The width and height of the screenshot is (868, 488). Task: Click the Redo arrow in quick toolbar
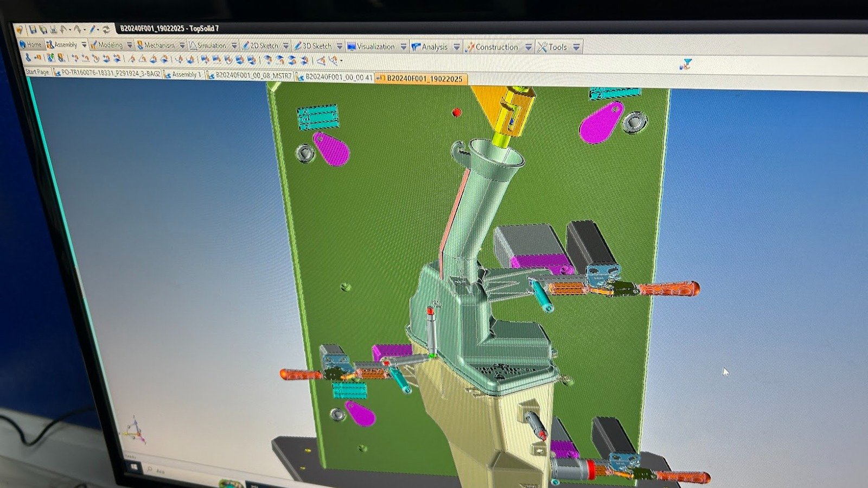tap(78, 29)
